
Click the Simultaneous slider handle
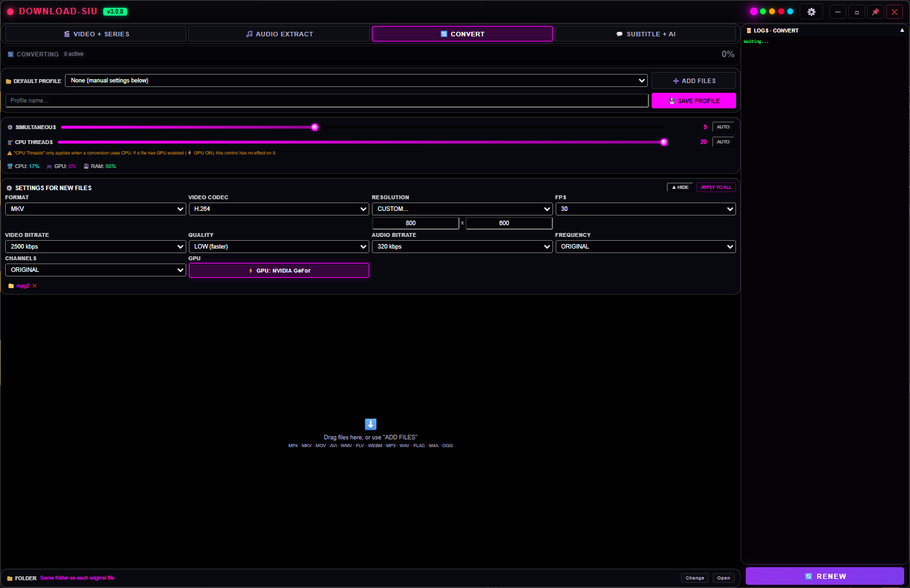(x=315, y=127)
